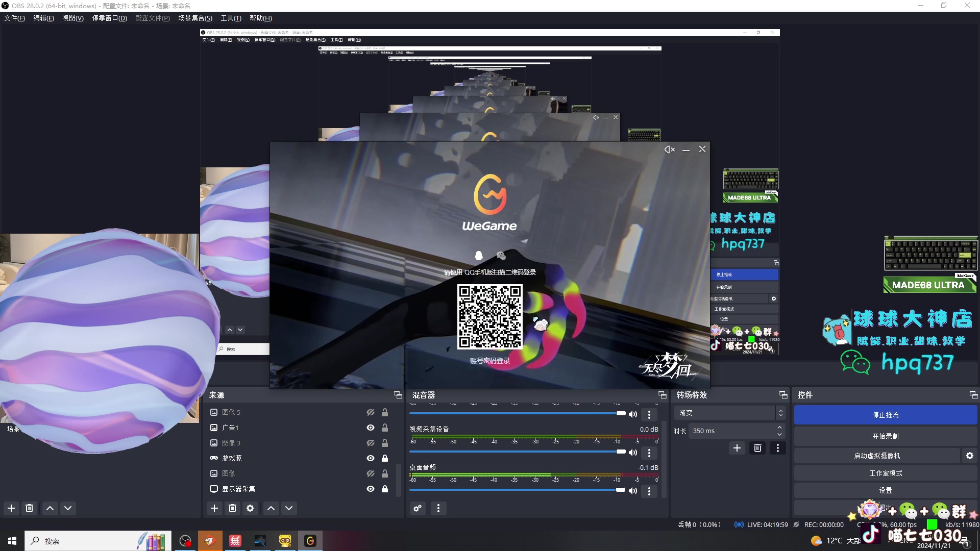980x551 pixels.
Task: Increase transition duration with up arrow
Action: (x=779, y=428)
